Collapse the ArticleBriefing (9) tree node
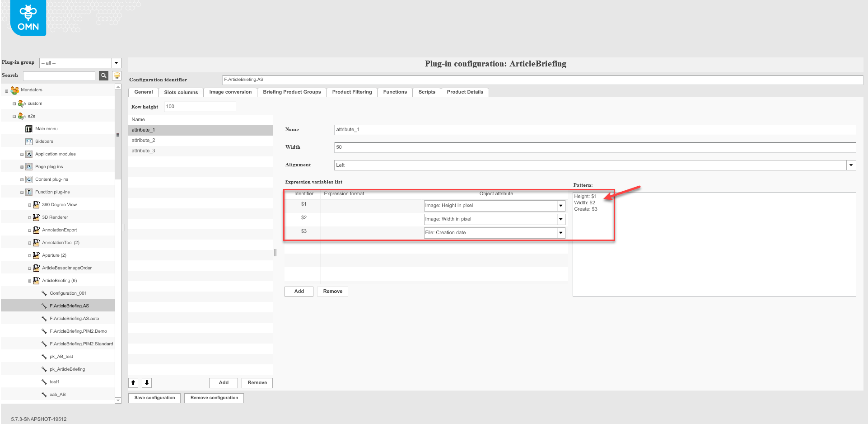 [30, 281]
